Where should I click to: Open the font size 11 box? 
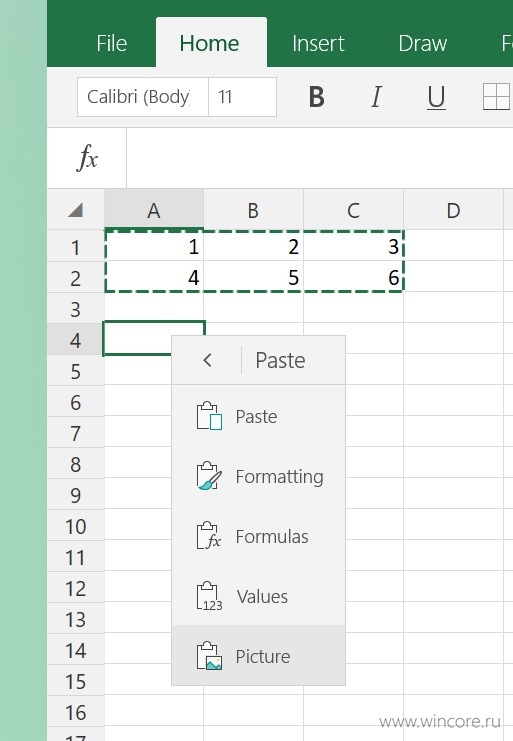point(242,97)
